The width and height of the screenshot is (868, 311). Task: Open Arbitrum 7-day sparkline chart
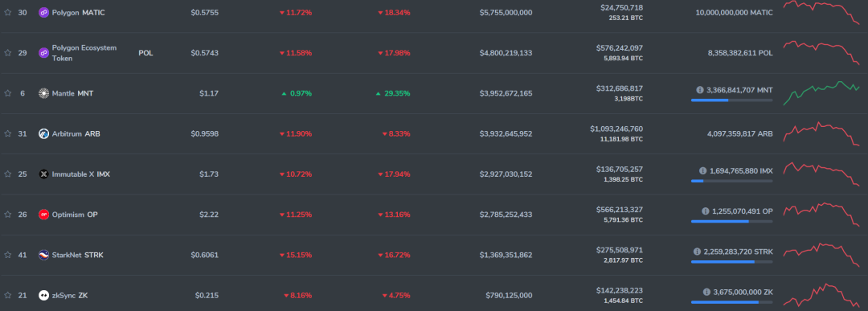click(821, 133)
